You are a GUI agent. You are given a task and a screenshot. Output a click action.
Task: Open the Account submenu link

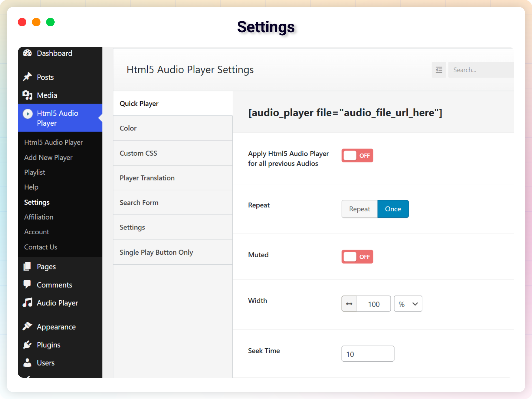click(x=37, y=232)
